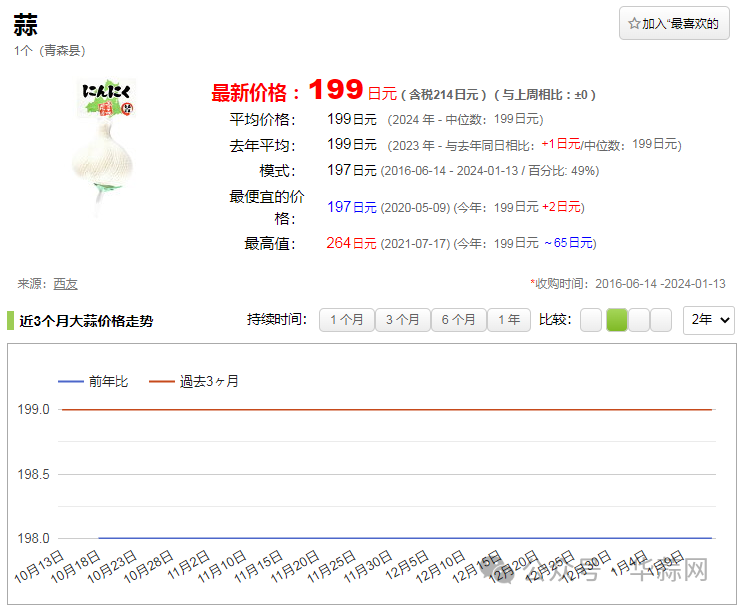Enable the third compare box

(640, 320)
